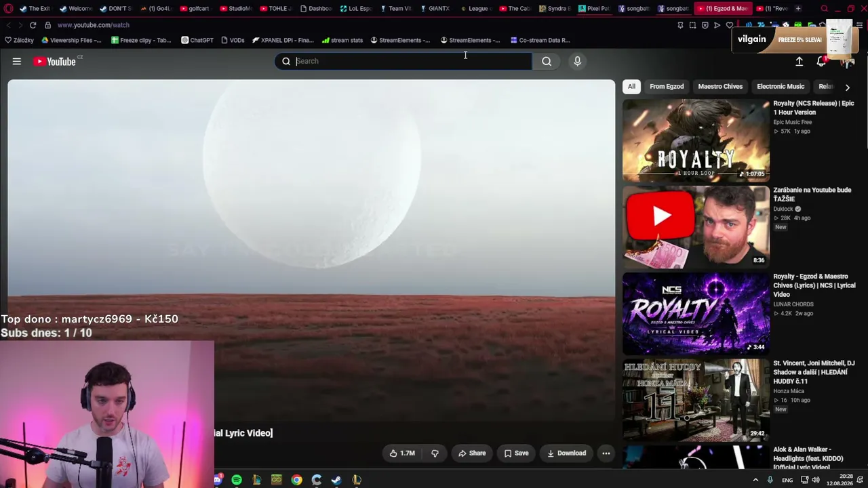Open Steam from the taskbar

click(x=336, y=480)
